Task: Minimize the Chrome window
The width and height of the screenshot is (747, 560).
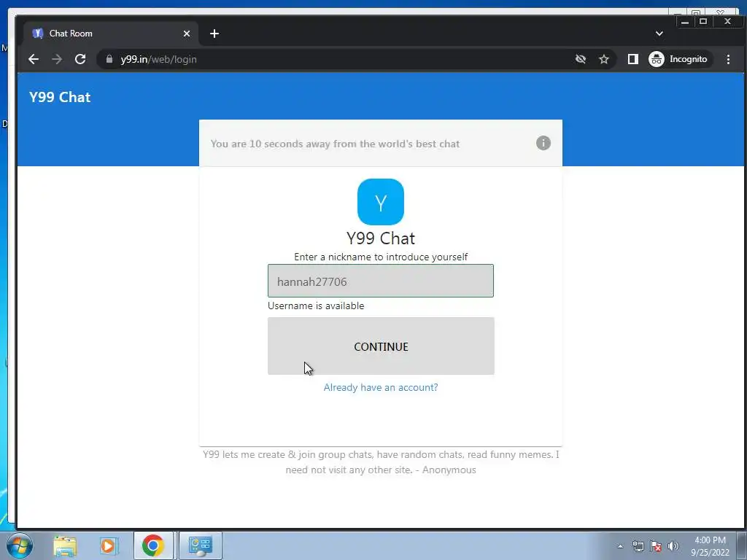Action: click(684, 21)
